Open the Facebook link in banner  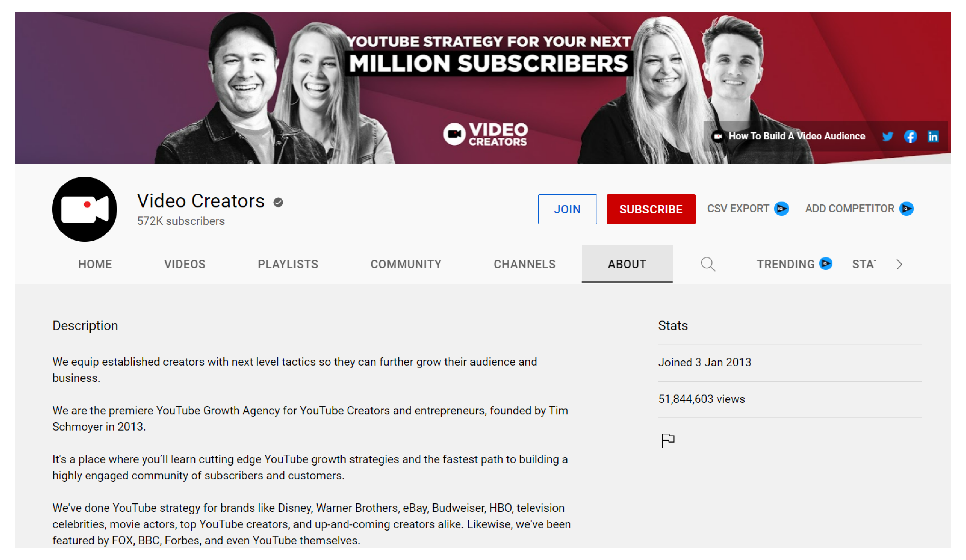tap(910, 136)
